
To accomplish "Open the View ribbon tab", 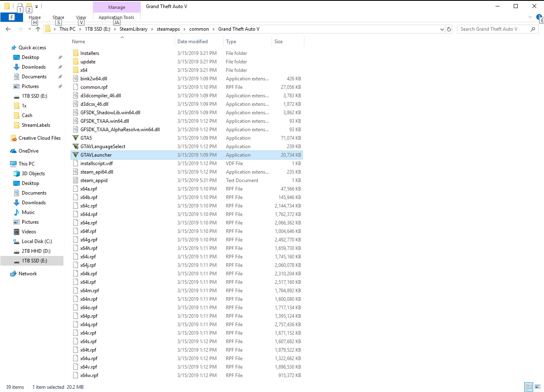I will 81,17.
